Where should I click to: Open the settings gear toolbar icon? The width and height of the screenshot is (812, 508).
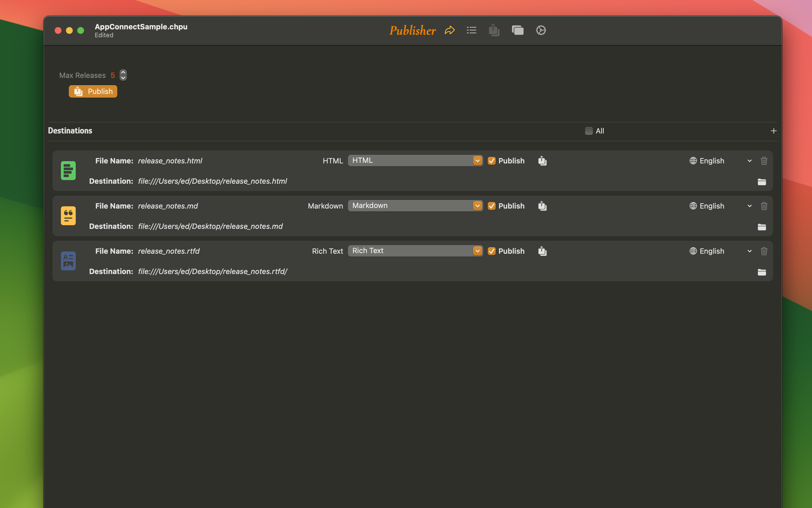[541, 30]
